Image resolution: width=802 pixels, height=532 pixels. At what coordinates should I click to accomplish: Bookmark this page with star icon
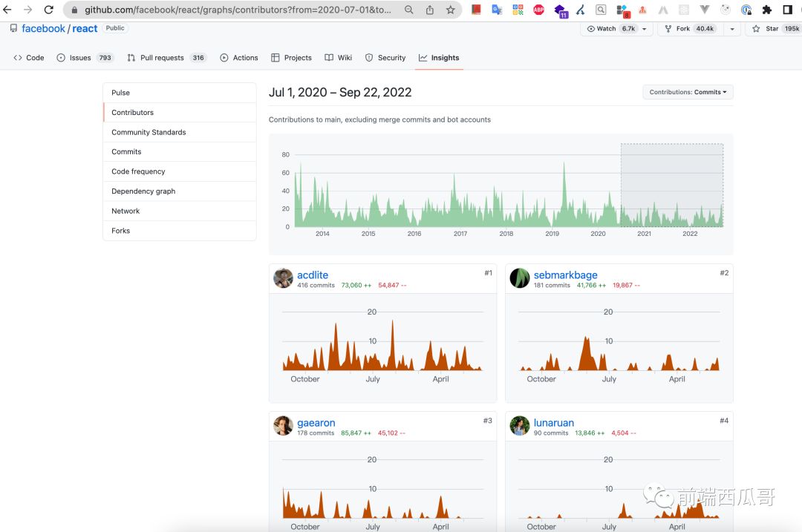pyautogui.click(x=450, y=10)
